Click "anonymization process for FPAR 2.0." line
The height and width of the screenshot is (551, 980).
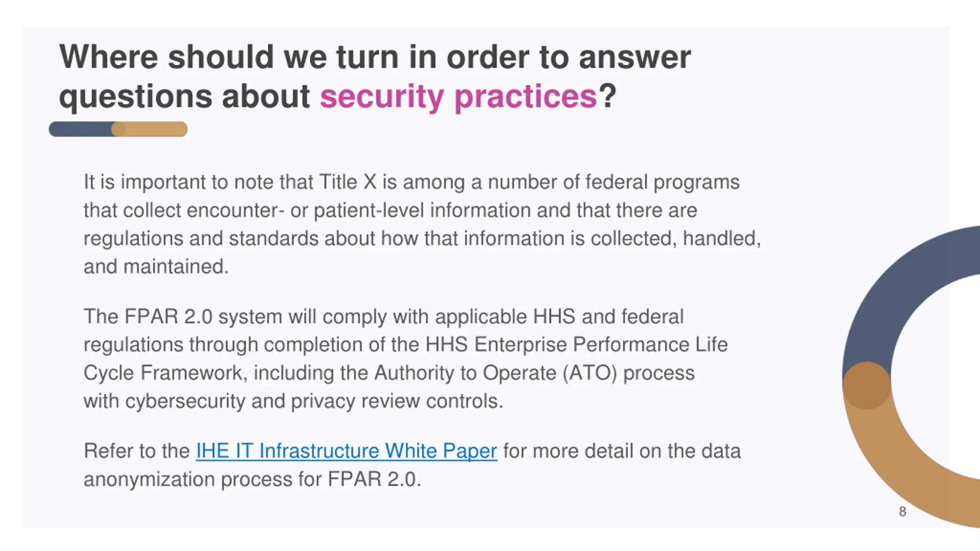(252, 479)
